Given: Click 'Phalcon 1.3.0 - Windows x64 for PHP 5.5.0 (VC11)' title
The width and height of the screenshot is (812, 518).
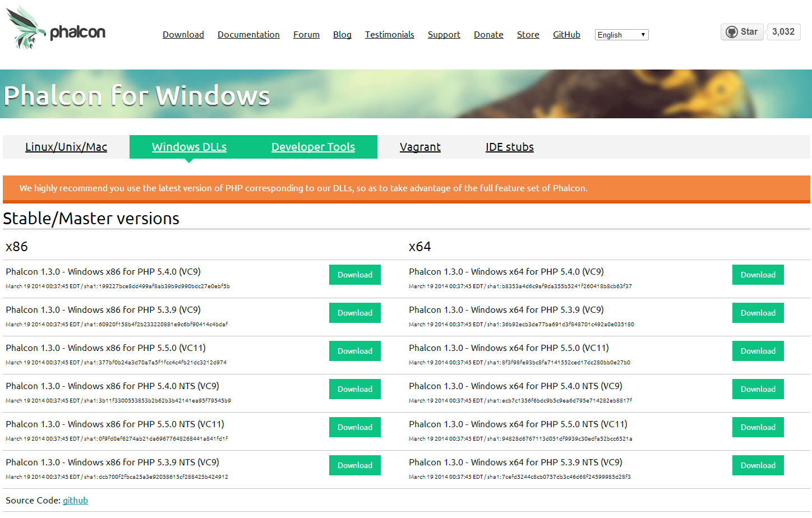Looking at the screenshot, I should [x=509, y=348].
